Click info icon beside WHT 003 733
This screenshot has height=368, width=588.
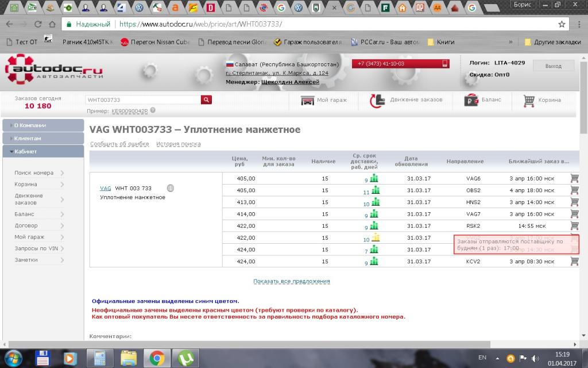170,188
